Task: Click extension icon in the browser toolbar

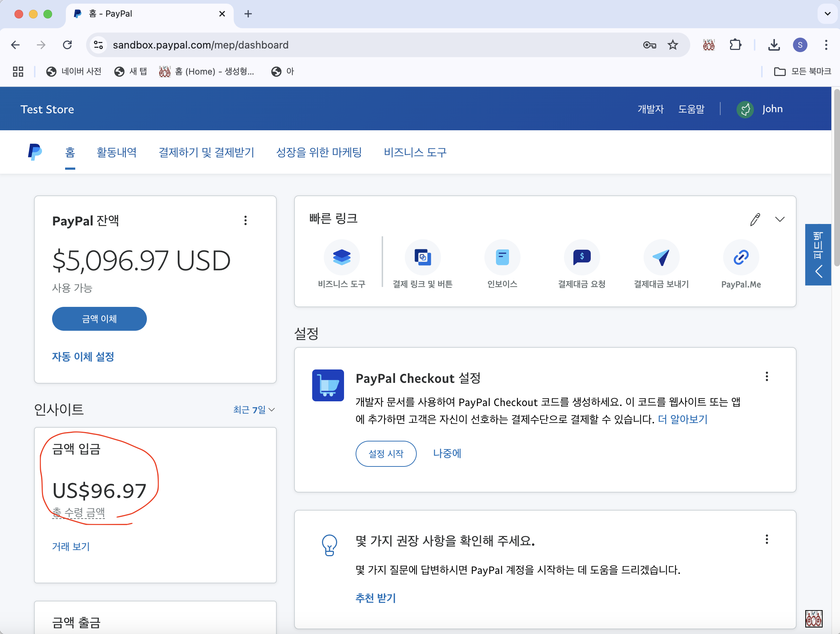Action: [708, 45]
